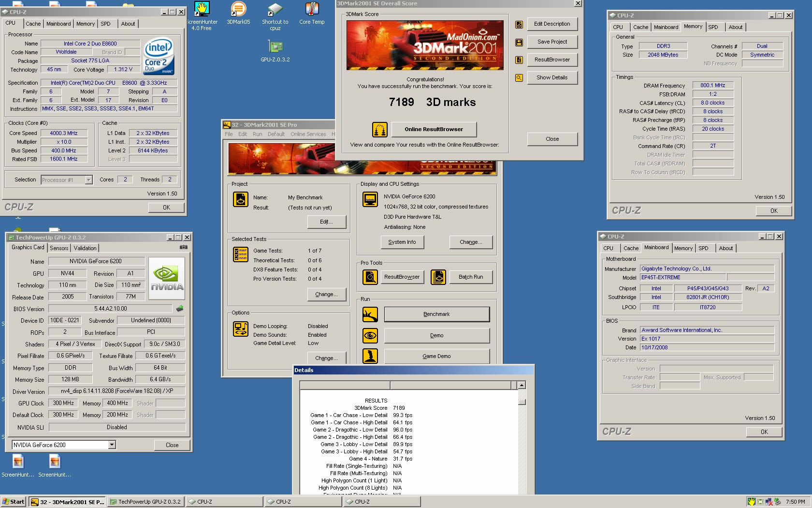The width and height of the screenshot is (812, 508).
Task: Open the first ScreenHunt desktop file icon
Action: pos(18,466)
